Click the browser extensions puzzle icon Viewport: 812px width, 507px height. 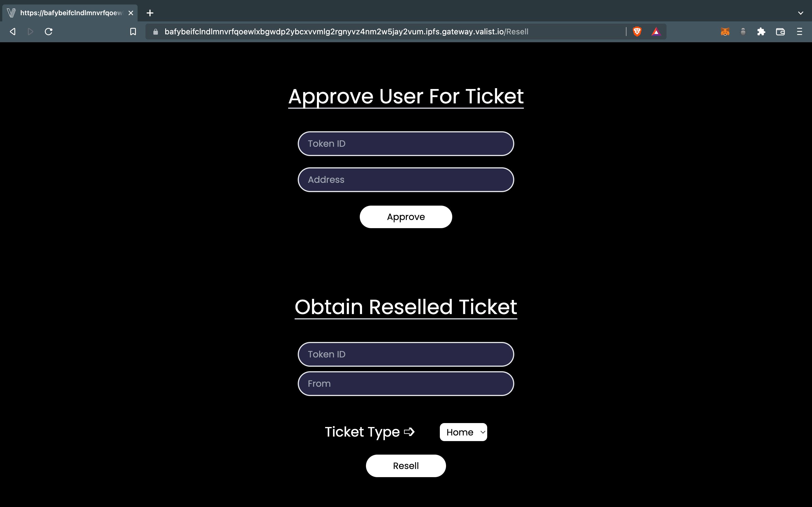tap(761, 32)
